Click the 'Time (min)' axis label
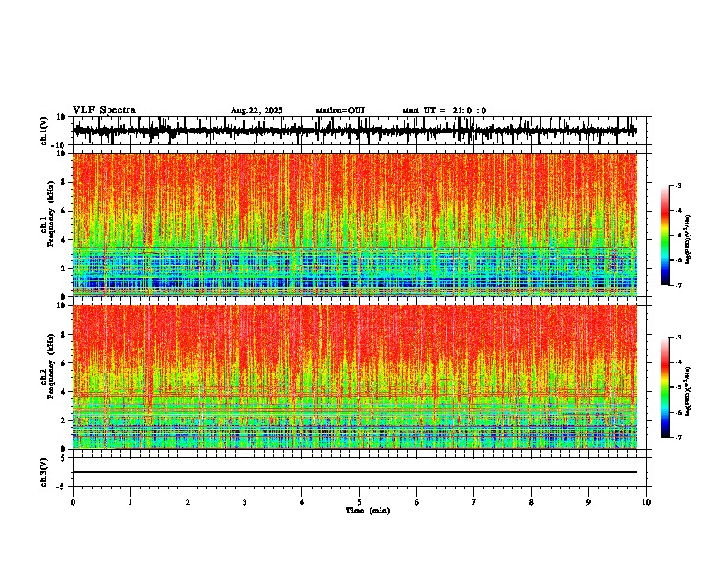 click(368, 511)
